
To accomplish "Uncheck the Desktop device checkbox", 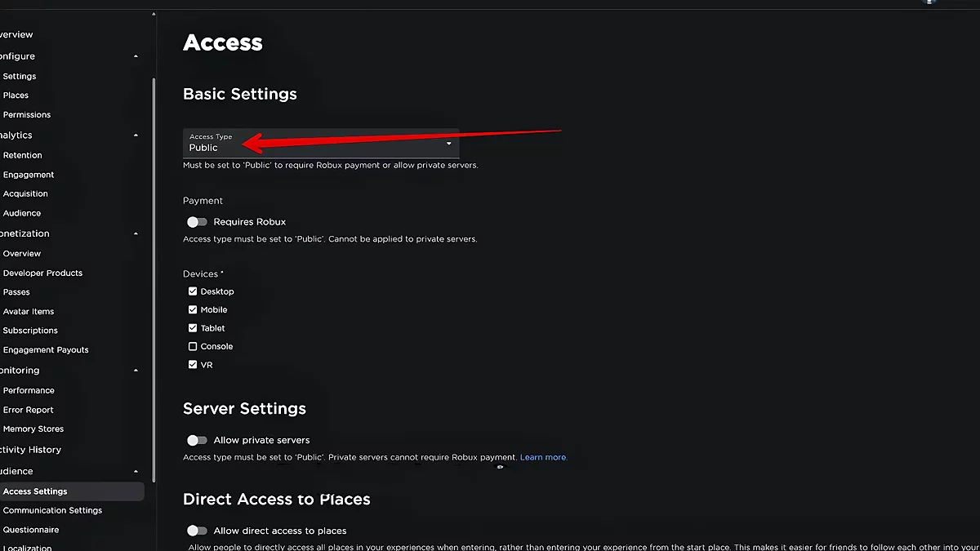I will (x=193, y=291).
